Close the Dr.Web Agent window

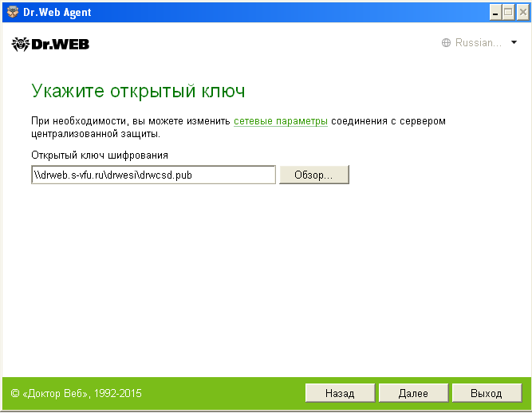(x=523, y=13)
